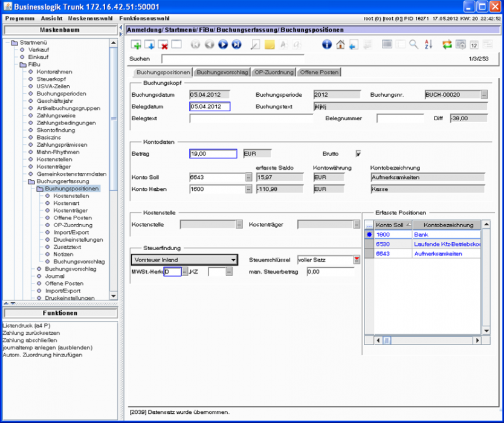This screenshot has width=504, height=423.
Task: Switch to the OP-Zuordnung tab
Action: point(274,73)
